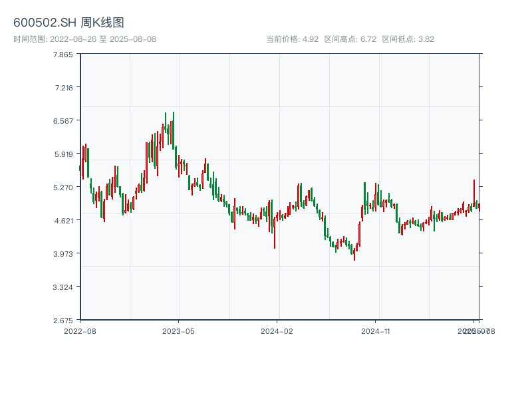The width and height of the screenshot is (532, 399).
Task: Click the lowest red candle of the 2024 trough
Action: coord(354,253)
